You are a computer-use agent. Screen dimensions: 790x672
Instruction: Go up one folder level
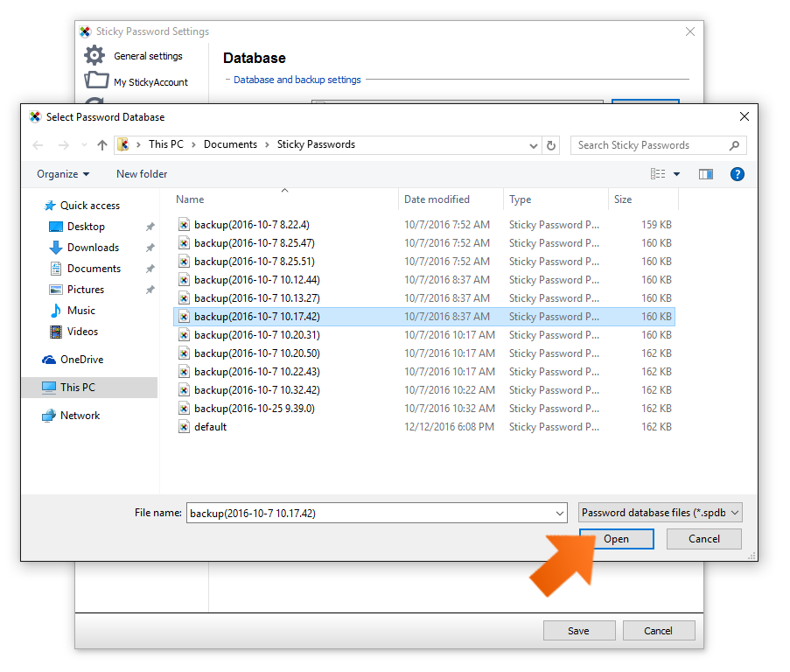click(x=102, y=145)
